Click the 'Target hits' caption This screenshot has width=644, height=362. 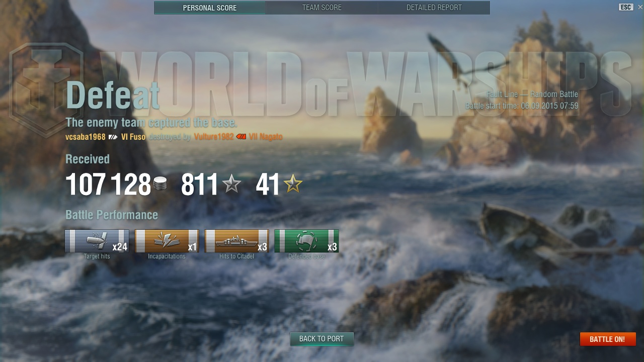coord(97,256)
